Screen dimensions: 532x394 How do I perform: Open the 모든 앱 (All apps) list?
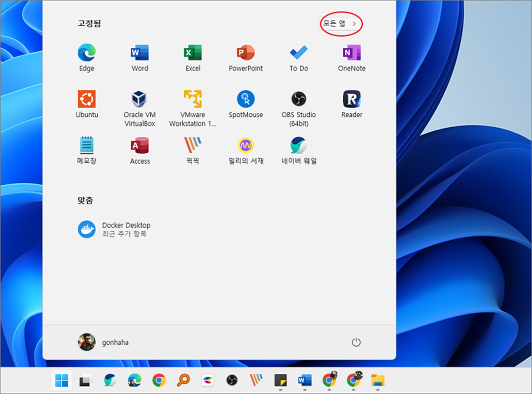(340, 23)
